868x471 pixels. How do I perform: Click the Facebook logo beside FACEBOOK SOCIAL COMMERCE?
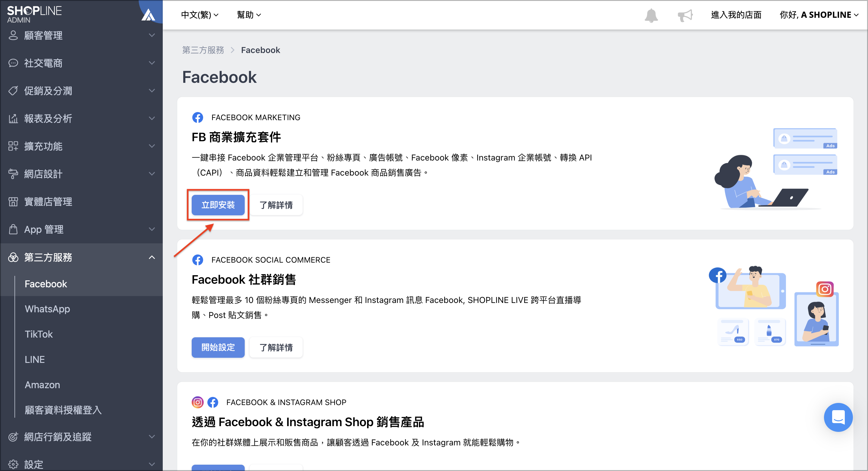tap(198, 260)
